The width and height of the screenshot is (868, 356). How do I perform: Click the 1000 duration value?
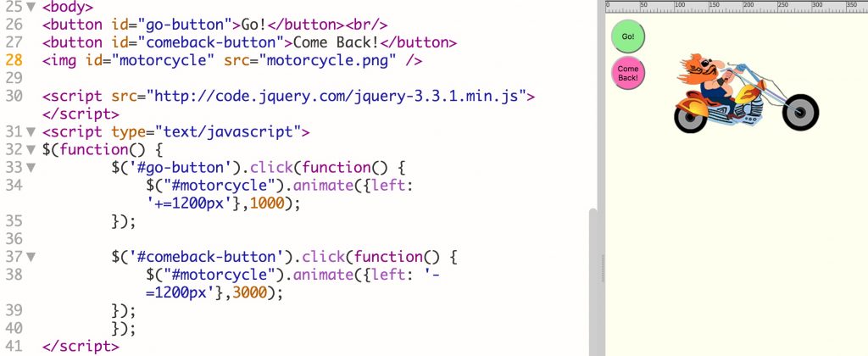click(267, 203)
